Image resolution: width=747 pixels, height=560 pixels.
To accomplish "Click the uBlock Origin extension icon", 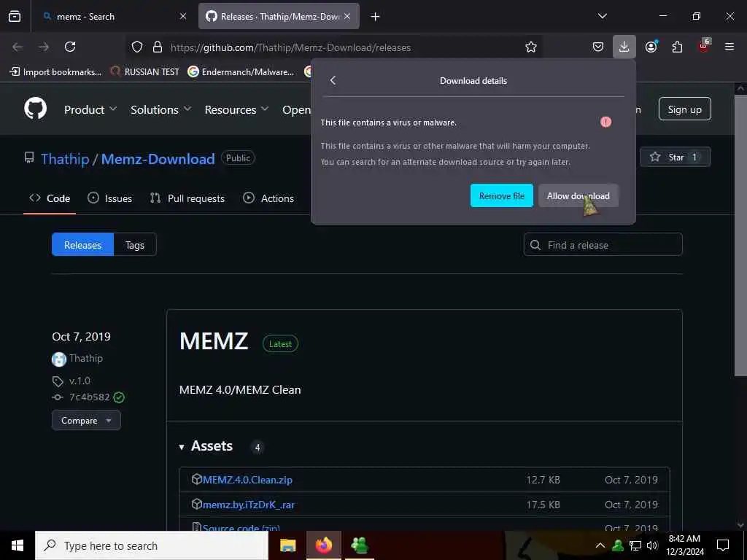I will click(x=704, y=46).
